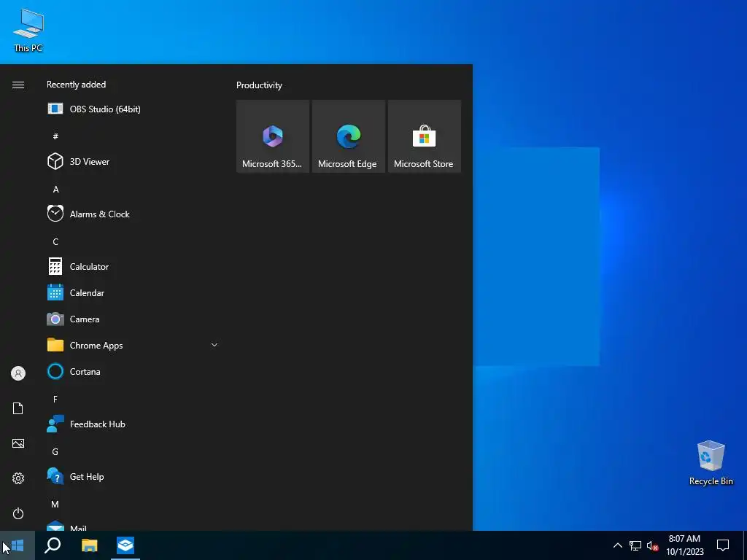Click the A letter header
The width and height of the screenshot is (747, 560).
click(x=55, y=189)
